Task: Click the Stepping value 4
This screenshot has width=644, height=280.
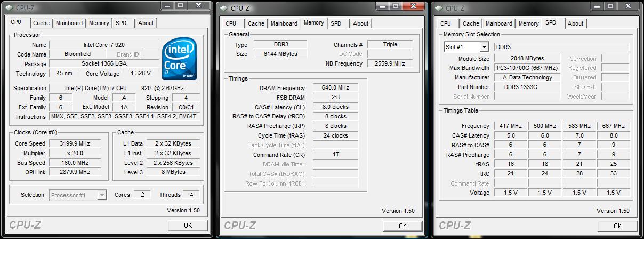Action: (186, 98)
